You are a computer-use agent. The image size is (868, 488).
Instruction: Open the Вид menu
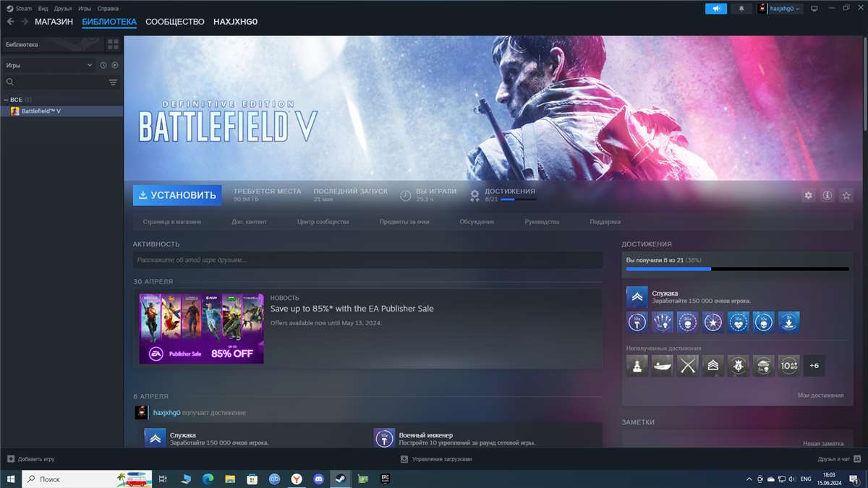[x=43, y=9]
